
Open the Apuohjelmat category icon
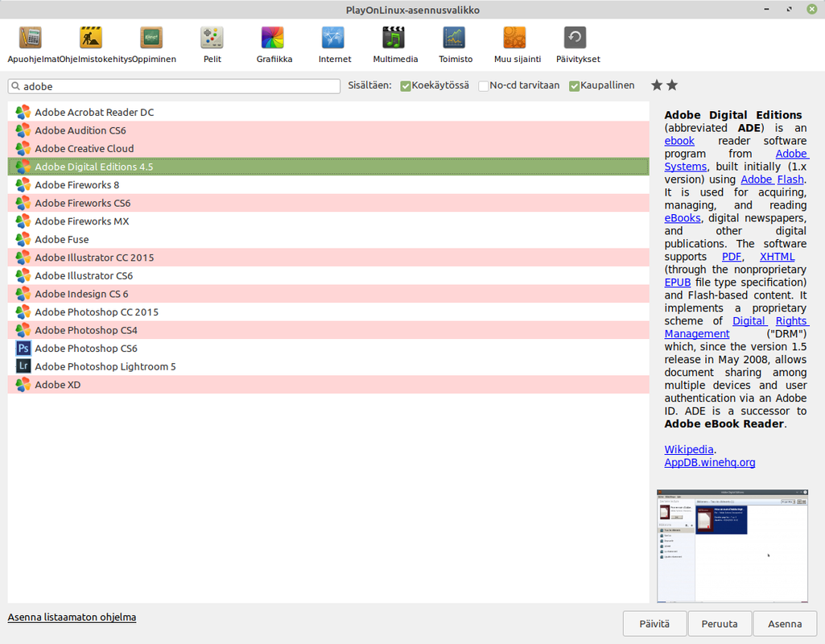pyautogui.click(x=31, y=38)
